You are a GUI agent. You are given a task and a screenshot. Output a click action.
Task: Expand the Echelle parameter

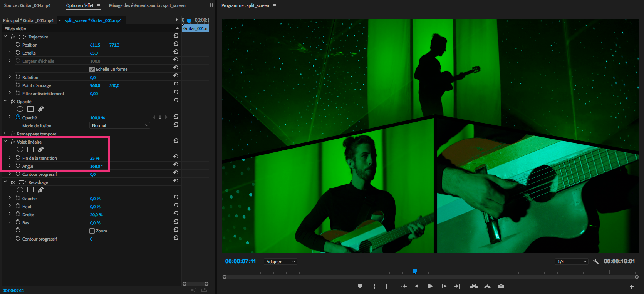10,53
